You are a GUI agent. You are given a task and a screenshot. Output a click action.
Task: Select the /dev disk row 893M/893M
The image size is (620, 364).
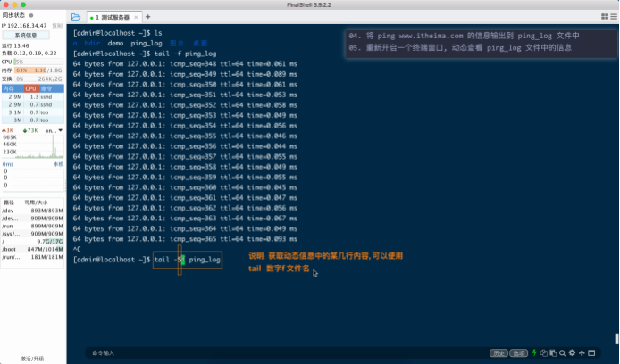click(x=32, y=211)
